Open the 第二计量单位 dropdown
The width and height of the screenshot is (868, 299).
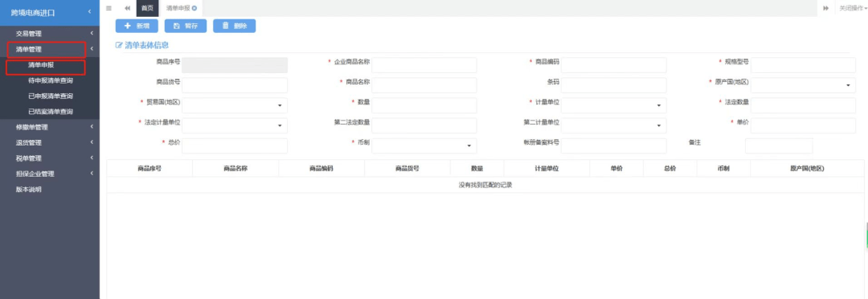click(614, 125)
